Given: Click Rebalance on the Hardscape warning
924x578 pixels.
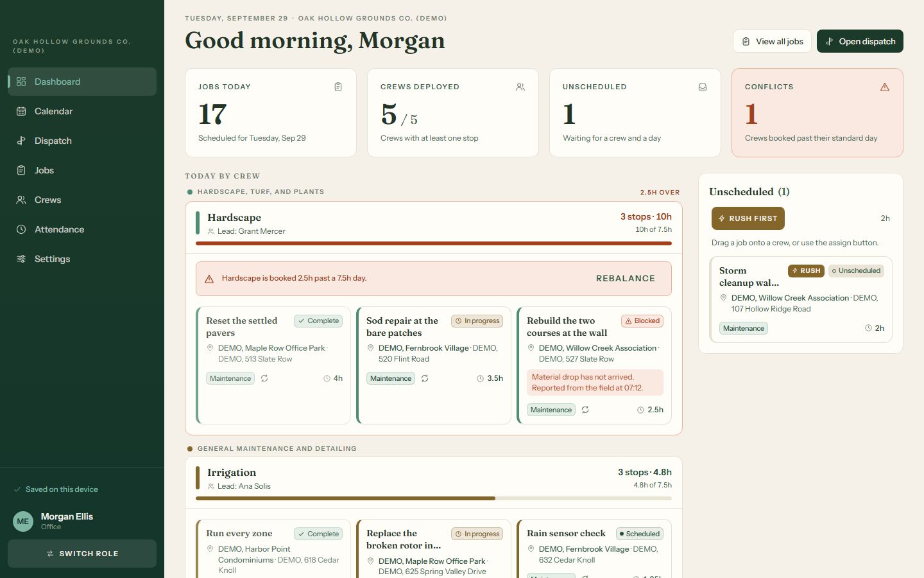Looking at the screenshot, I should (x=626, y=278).
